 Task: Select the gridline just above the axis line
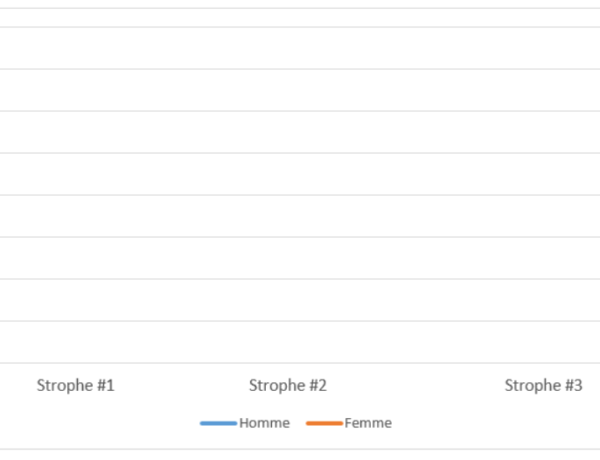pyautogui.click(x=300, y=321)
